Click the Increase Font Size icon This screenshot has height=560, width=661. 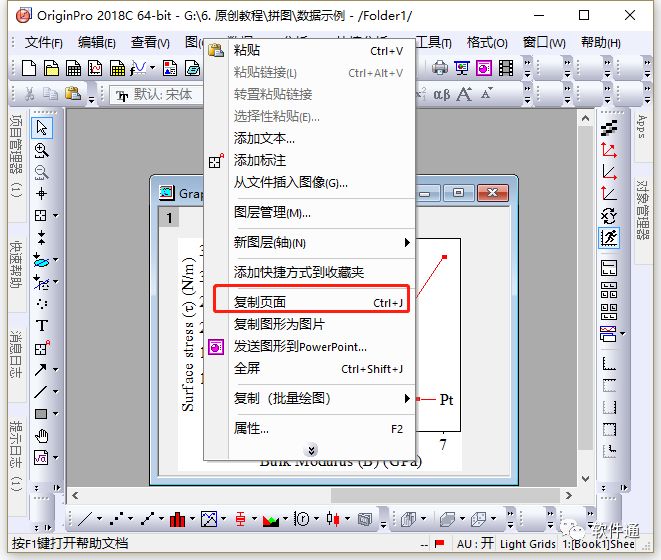464,94
